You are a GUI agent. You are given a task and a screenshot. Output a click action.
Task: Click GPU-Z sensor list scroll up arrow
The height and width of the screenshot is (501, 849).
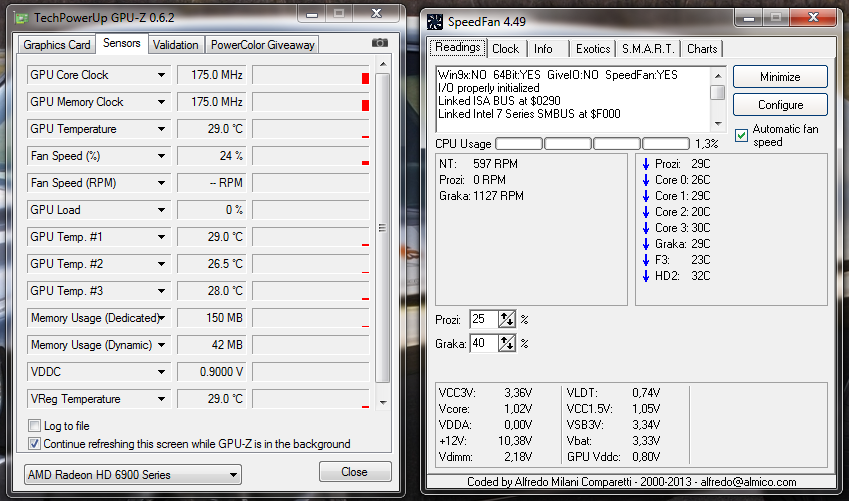click(x=383, y=64)
